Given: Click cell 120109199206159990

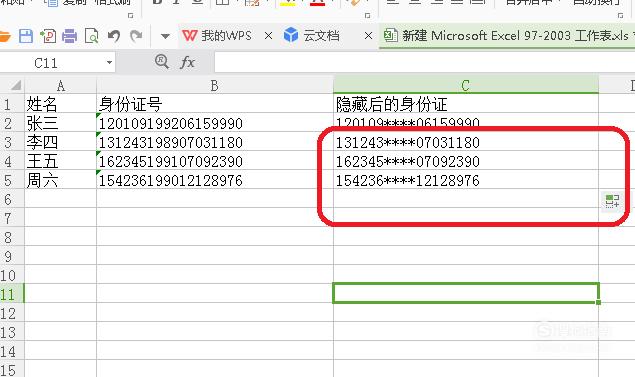Looking at the screenshot, I should tap(215, 123).
